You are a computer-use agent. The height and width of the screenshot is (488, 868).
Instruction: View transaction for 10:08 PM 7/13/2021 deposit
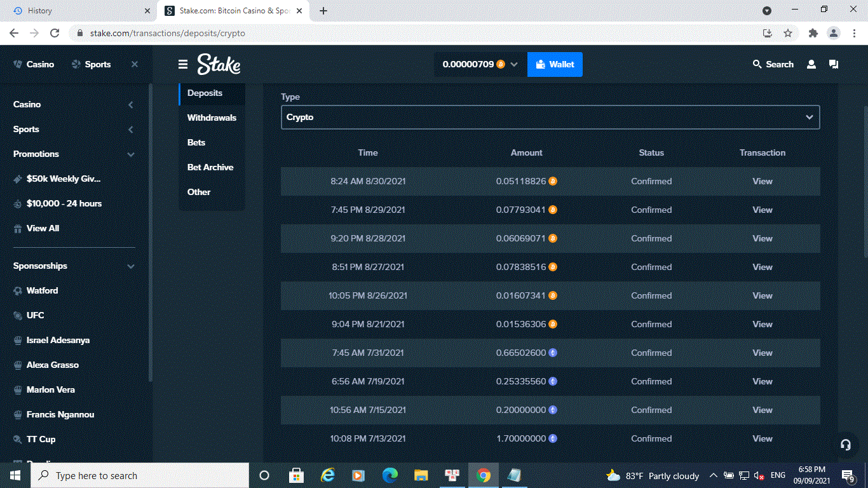763,438
